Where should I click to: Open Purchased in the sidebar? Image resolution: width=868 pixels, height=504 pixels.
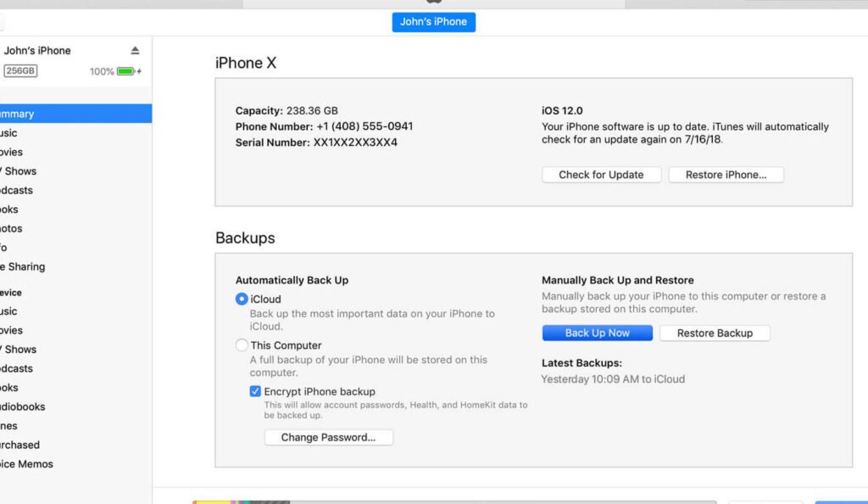click(75, 445)
